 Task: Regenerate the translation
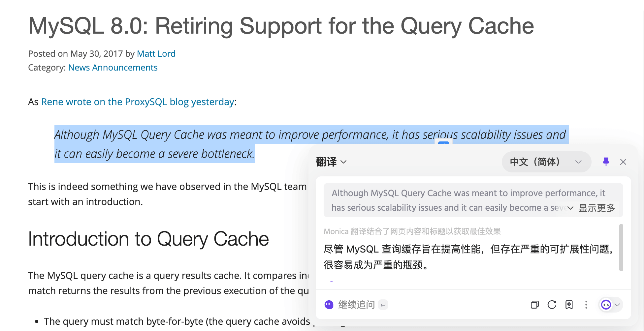point(552,305)
